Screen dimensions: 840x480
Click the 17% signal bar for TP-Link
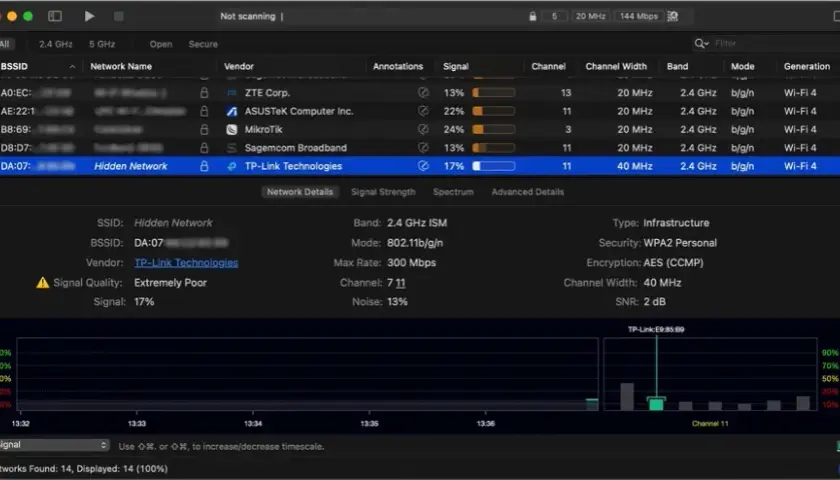[493, 166]
